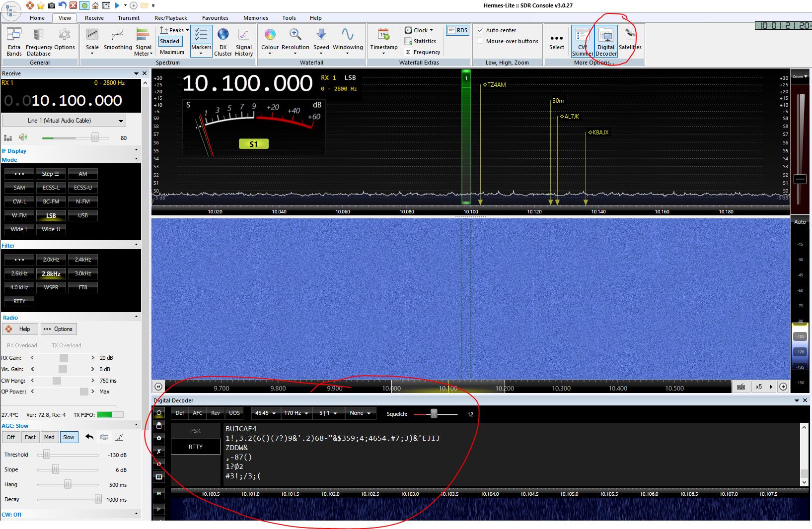Viewport: 812px width, 529px height.
Task: Click the Smoothing spectrum icon
Action: 118,40
